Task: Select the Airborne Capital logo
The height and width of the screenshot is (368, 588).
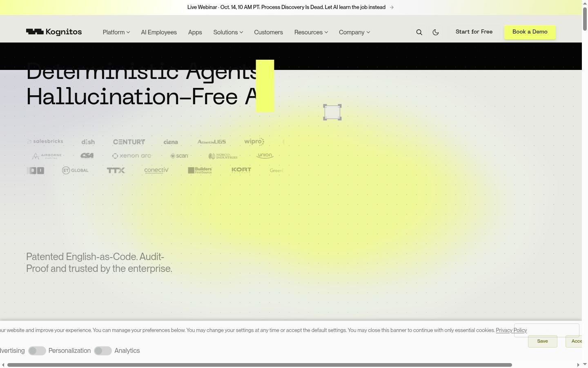Action: [47, 156]
